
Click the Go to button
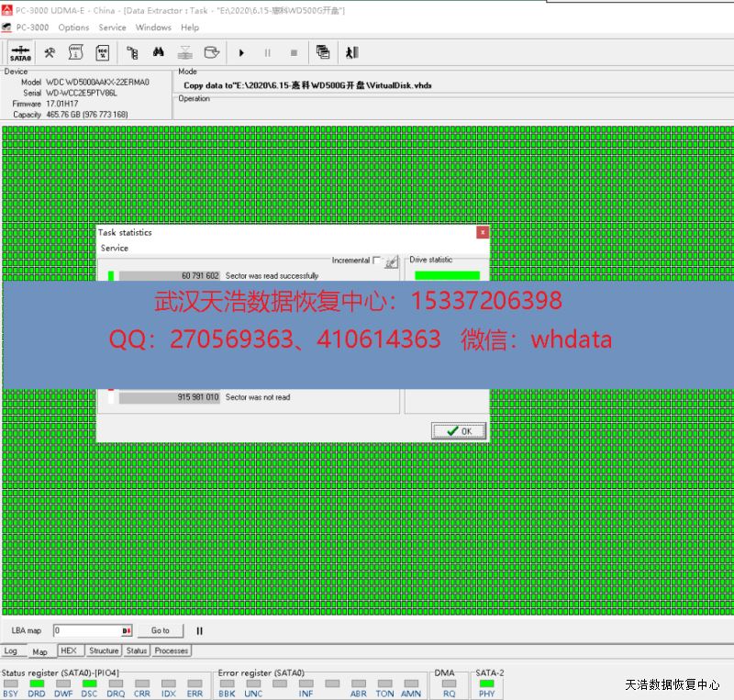(161, 631)
